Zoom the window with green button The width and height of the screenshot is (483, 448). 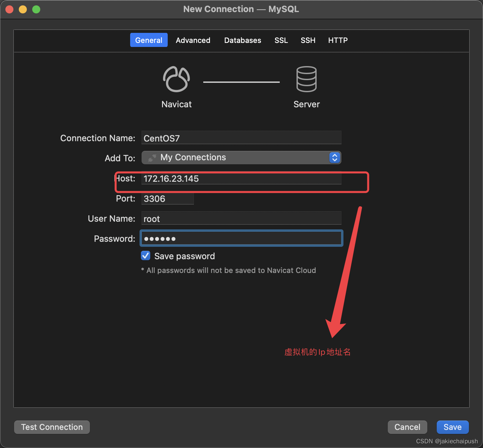tap(36, 9)
